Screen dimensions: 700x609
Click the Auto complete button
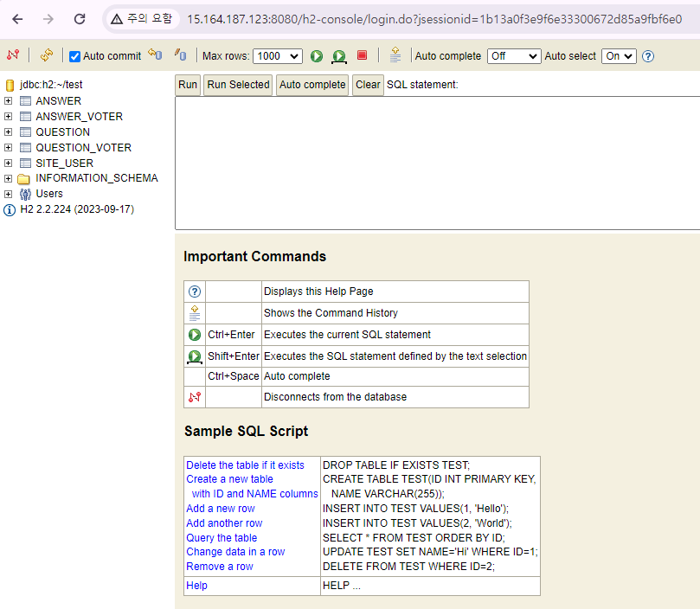(312, 85)
